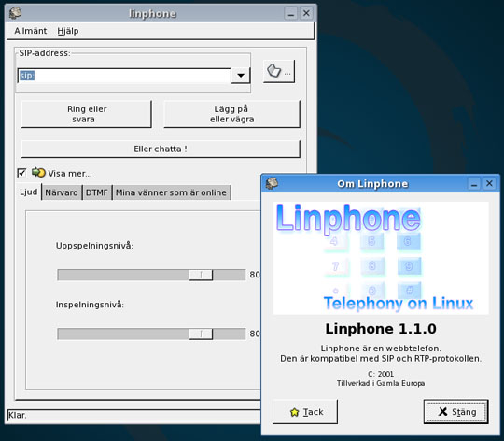Click the Om Linphone title bar icon
This screenshot has height=441, width=504.
(x=272, y=183)
